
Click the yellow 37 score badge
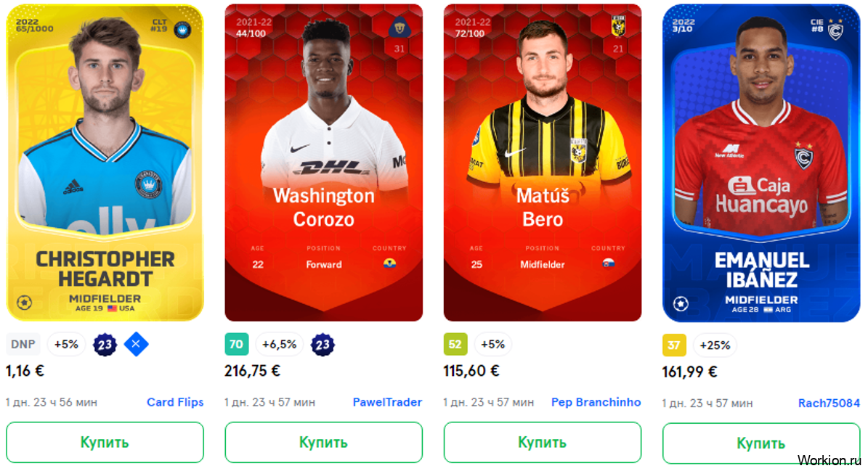tap(673, 345)
